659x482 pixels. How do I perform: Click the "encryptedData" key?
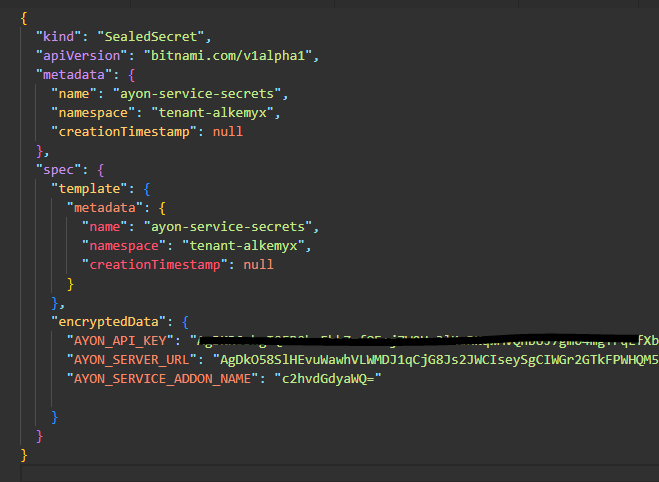112,322
